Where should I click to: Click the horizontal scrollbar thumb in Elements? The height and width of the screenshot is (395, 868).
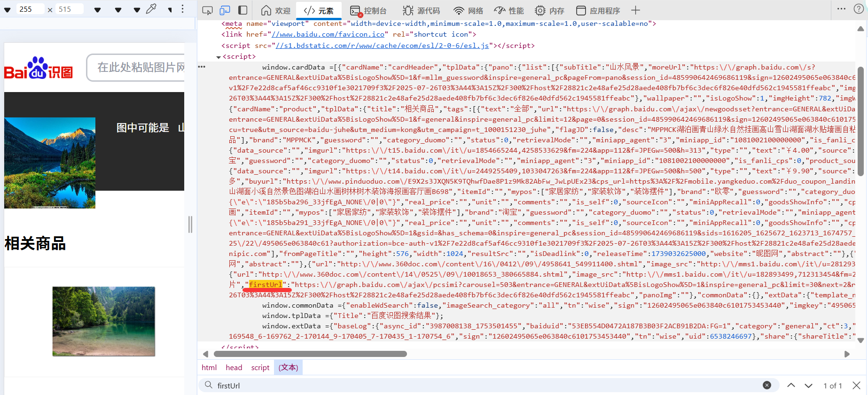click(310, 354)
